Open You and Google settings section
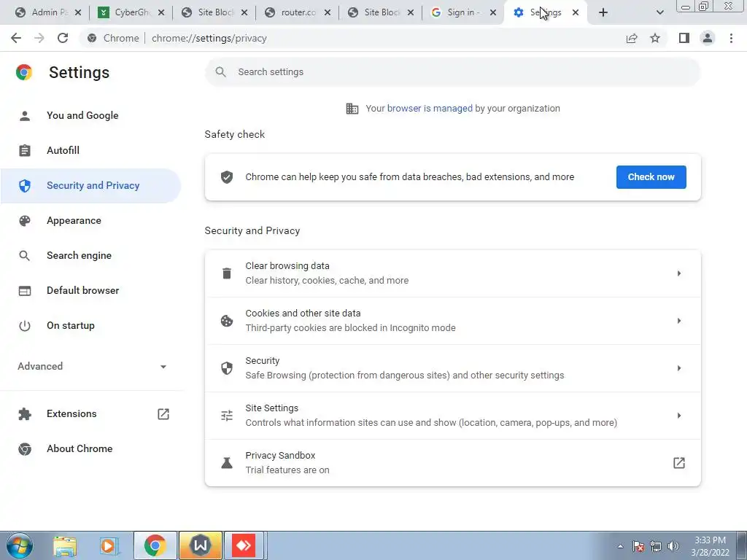The image size is (747, 560). click(82, 115)
